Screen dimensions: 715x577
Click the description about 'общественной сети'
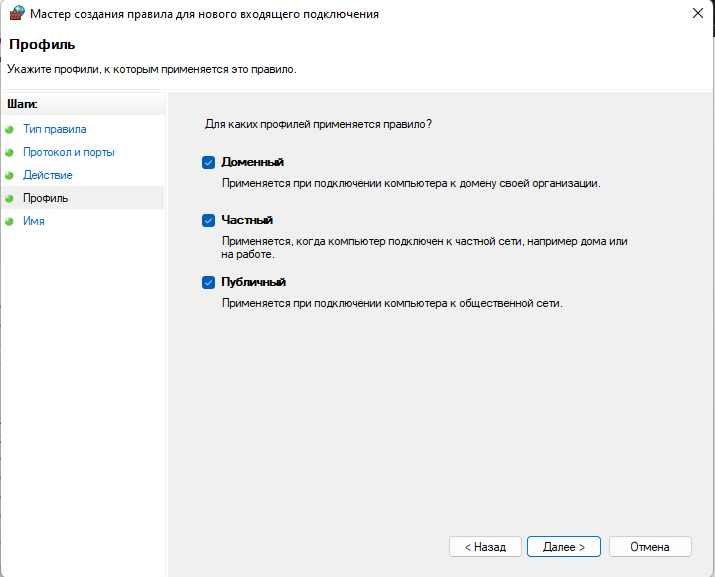(392, 303)
